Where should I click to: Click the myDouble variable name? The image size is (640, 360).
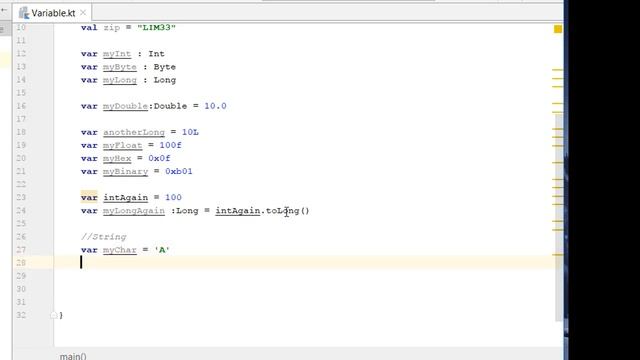[125, 106]
